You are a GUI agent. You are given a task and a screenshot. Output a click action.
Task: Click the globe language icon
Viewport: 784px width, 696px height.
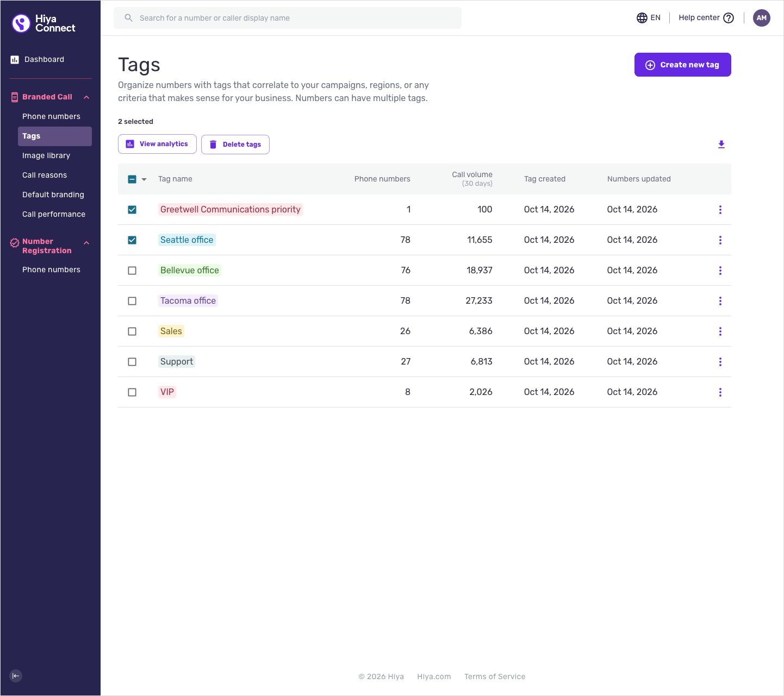coord(642,18)
